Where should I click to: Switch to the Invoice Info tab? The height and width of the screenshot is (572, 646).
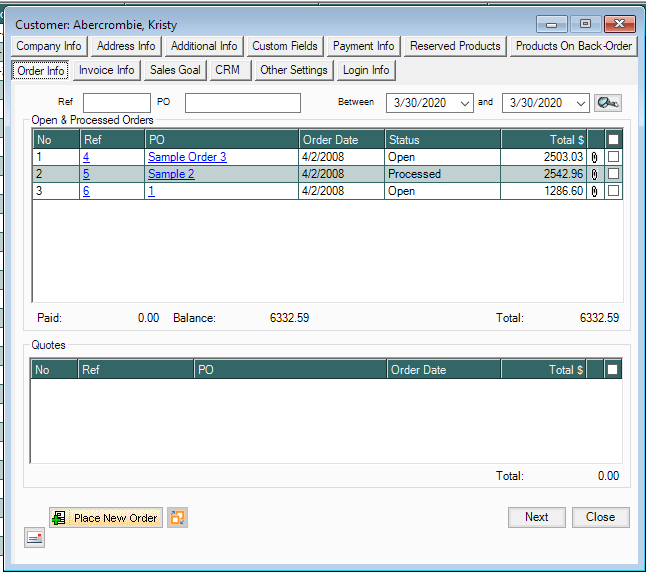pyautogui.click(x=107, y=70)
